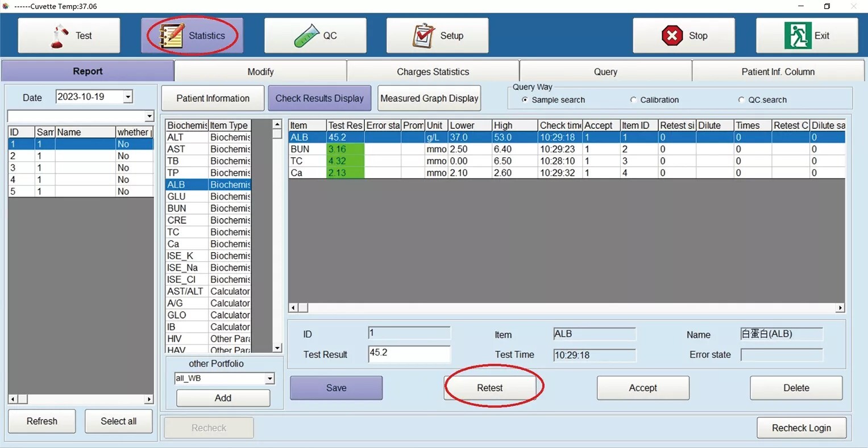Click the Recheck Login button
The height and width of the screenshot is (448, 868).
[x=801, y=428]
